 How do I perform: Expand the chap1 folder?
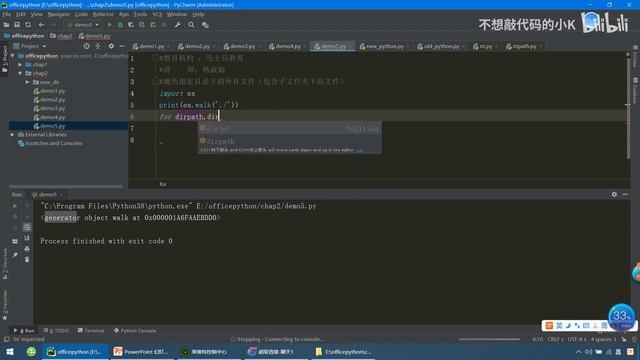20,64
